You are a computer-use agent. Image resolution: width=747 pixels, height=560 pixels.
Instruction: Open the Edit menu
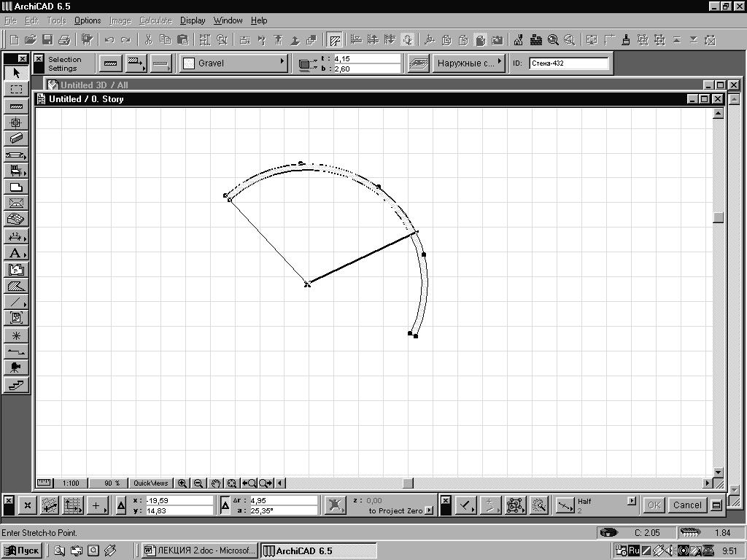tap(31, 20)
